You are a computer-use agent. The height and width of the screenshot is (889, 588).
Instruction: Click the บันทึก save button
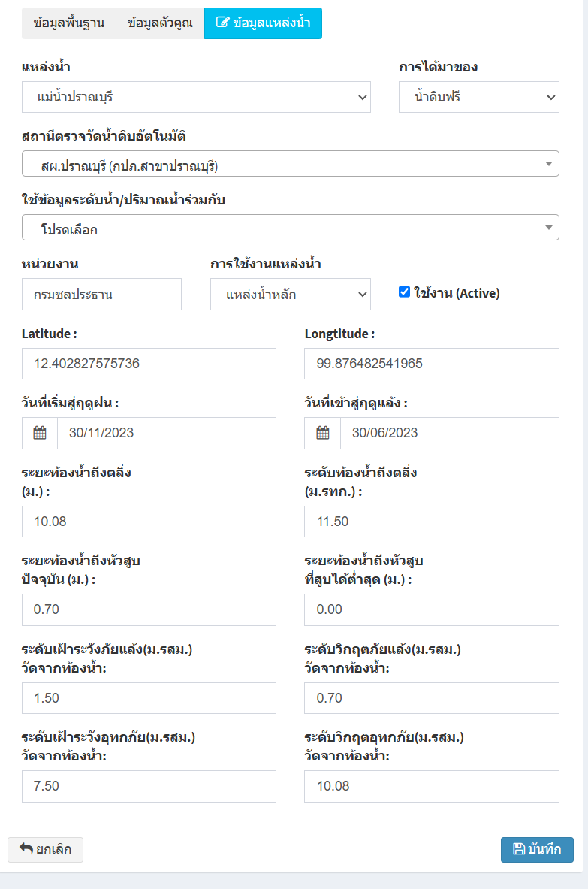tap(537, 849)
